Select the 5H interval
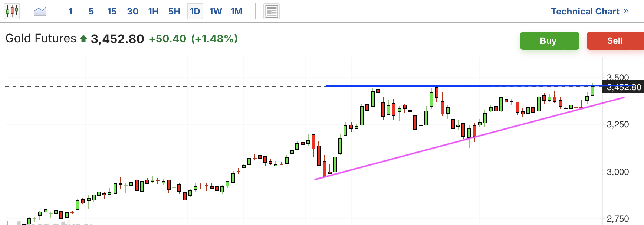This screenshot has width=644, height=225. pyautogui.click(x=174, y=11)
